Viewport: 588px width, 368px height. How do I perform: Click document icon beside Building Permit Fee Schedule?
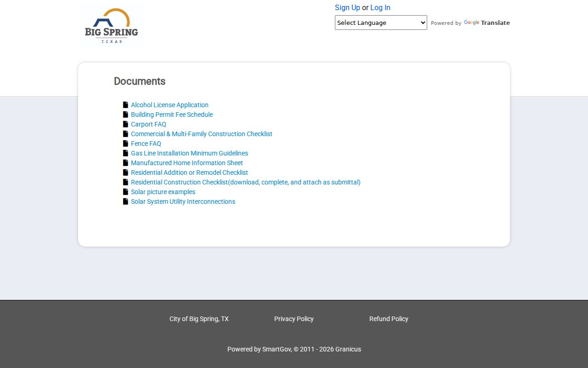click(125, 115)
